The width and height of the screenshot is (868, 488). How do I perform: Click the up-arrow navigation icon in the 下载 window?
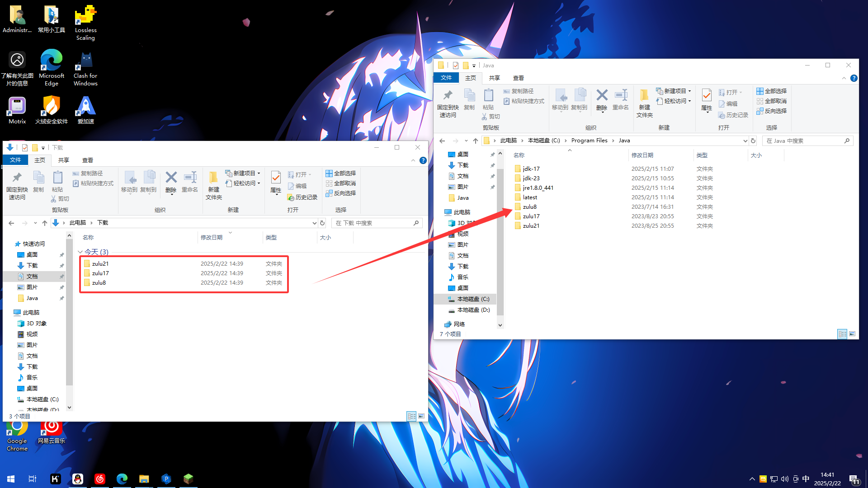tap(44, 223)
